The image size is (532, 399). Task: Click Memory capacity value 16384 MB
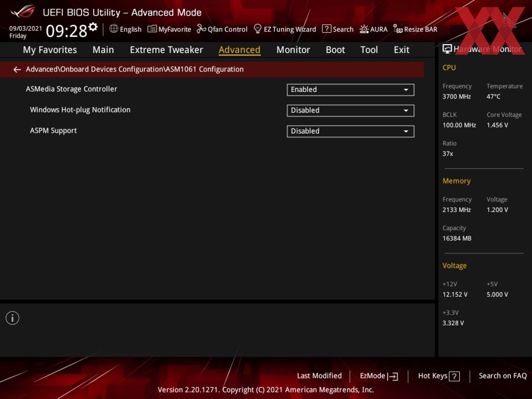click(457, 238)
